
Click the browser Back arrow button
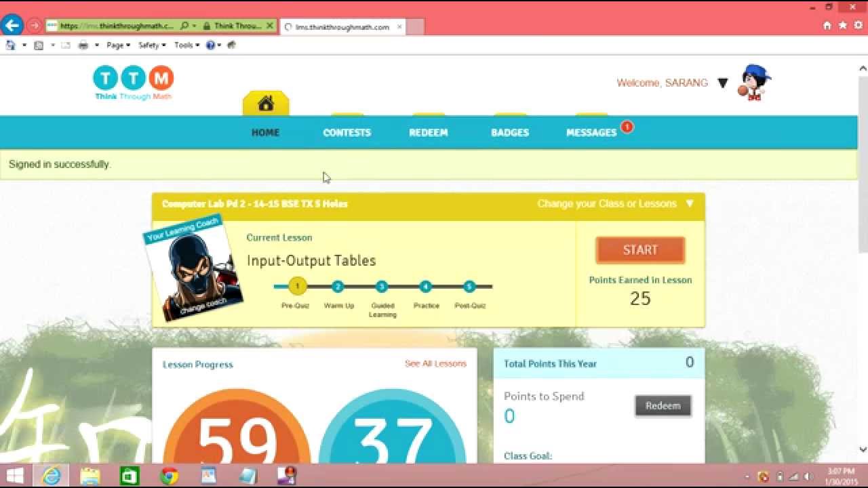click(x=12, y=26)
